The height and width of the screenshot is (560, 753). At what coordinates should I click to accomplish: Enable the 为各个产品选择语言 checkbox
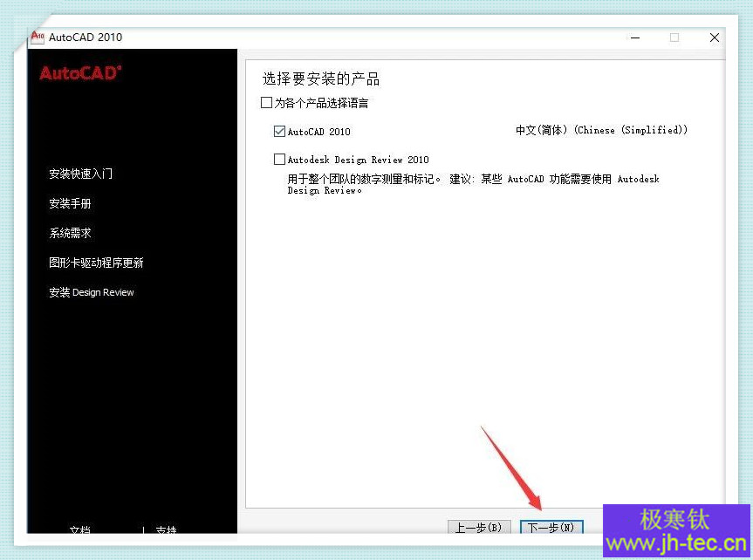coord(266,103)
